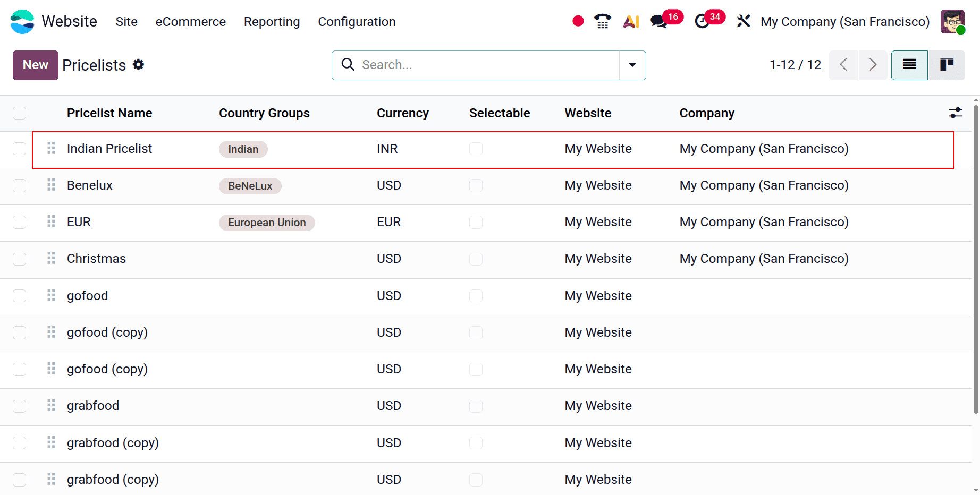Viewport: 980px width, 495px height.
Task: Open the AI assistant icon
Action: (631, 21)
